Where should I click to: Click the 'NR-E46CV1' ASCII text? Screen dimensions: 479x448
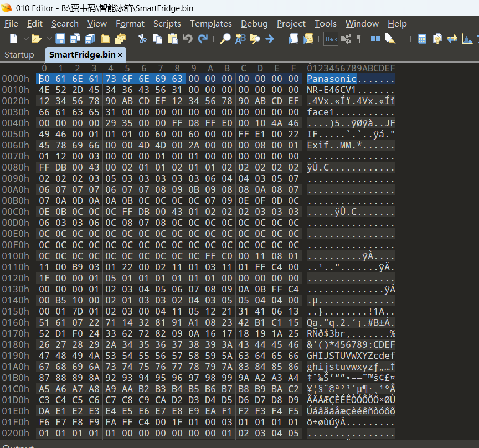pyautogui.click(x=332, y=90)
